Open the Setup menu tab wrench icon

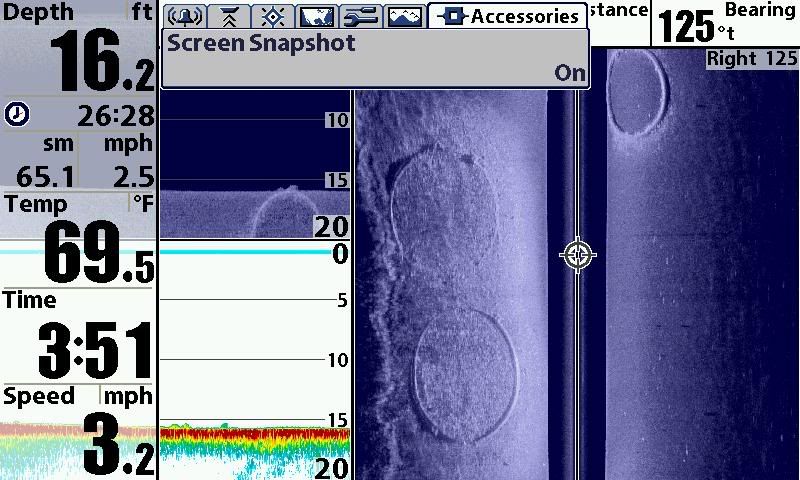(x=361, y=17)
